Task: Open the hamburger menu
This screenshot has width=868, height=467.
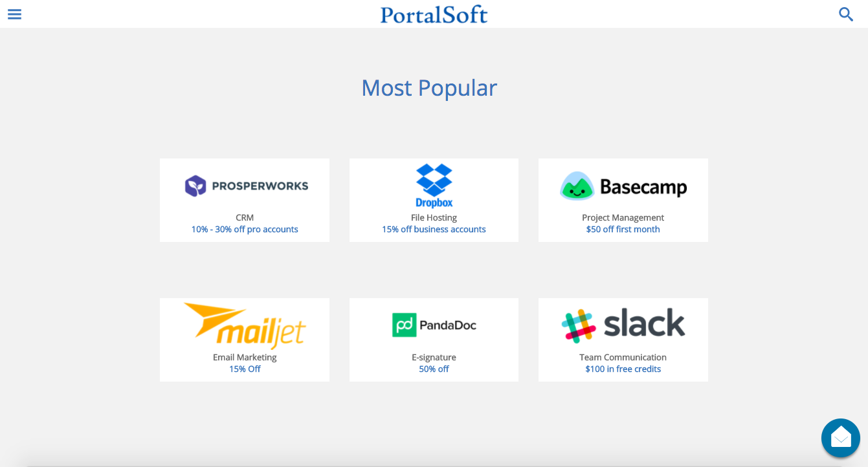Action: [14, 14]
